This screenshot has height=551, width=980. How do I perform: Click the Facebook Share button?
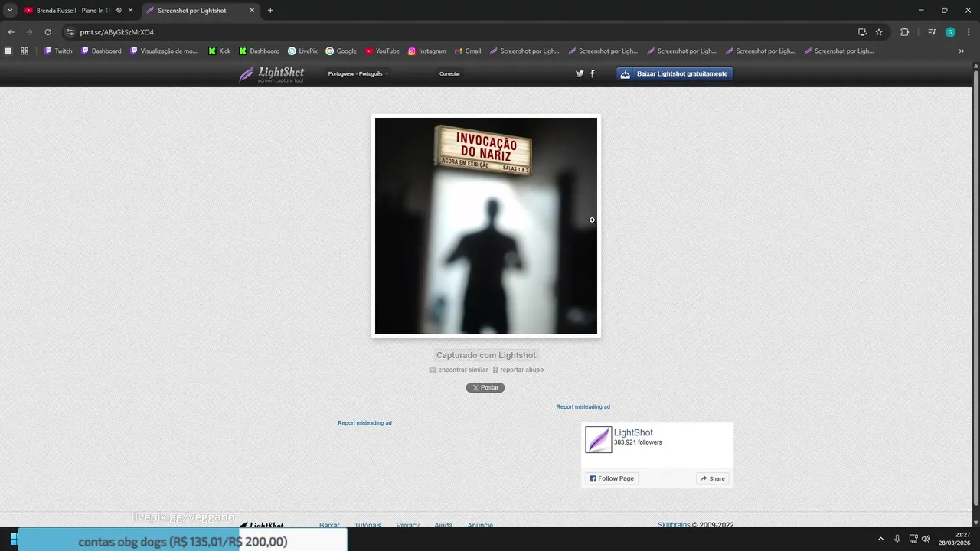[713, 478]
